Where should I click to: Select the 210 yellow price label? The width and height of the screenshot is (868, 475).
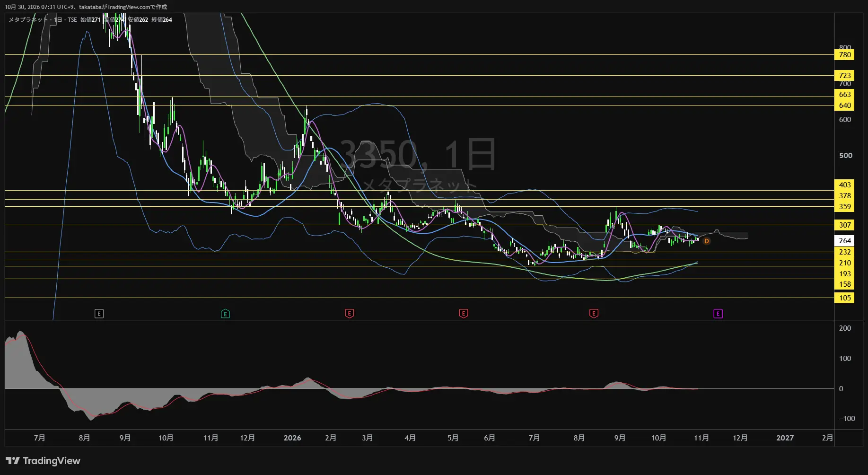tap(845, 263)
